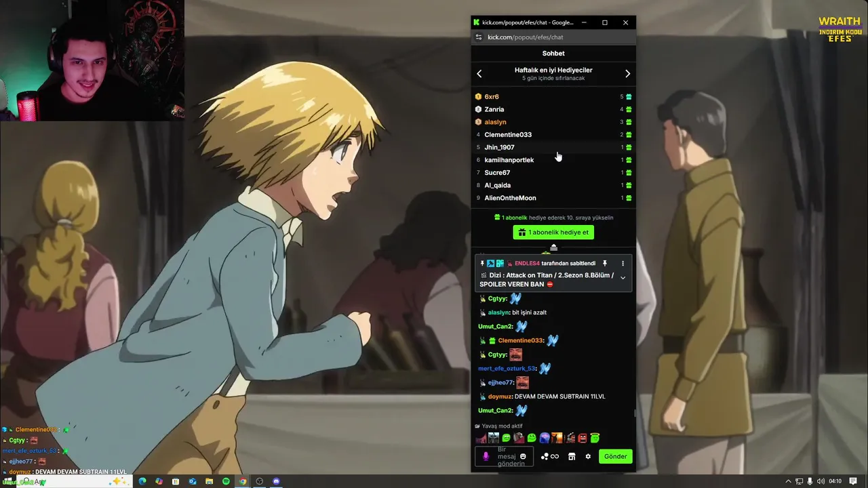The image size is (868, 488).
Task: Open Spotify from taskbar
Action: tap(226, 481)
